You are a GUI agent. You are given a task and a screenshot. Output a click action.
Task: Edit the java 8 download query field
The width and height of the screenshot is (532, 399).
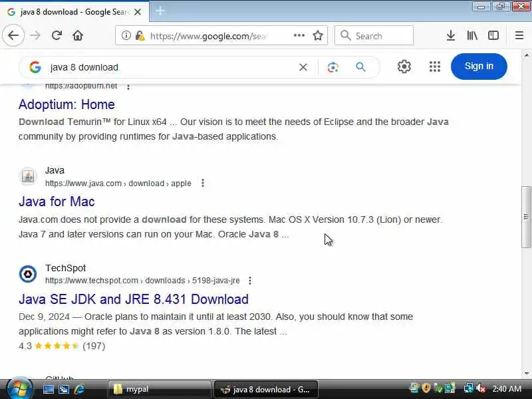tap(170, 67)
